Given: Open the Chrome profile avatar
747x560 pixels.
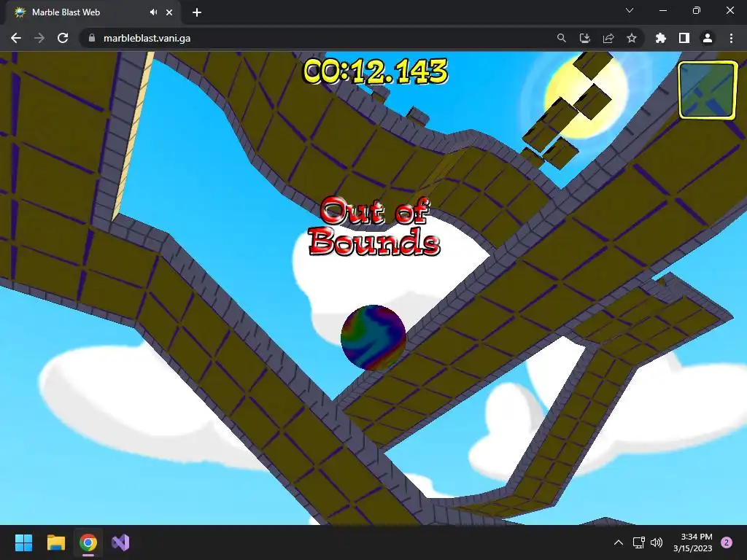Looking at the screenshot, I should tap(708, 38).
